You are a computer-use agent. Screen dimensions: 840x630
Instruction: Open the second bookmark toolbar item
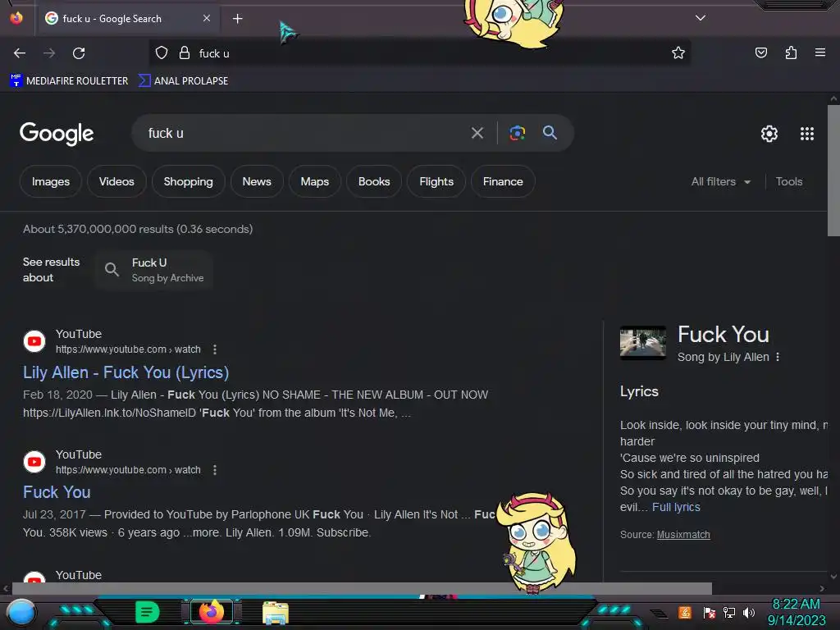183,81
